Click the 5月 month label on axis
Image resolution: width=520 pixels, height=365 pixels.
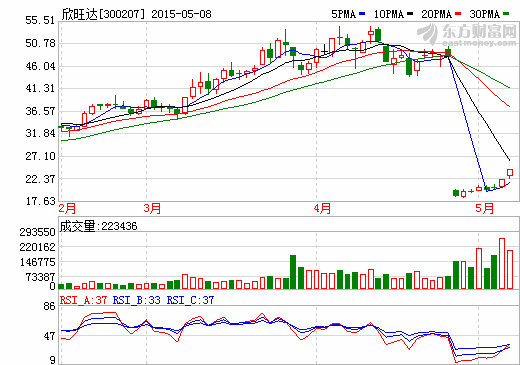pyautogui.click(x=484, y=208)
